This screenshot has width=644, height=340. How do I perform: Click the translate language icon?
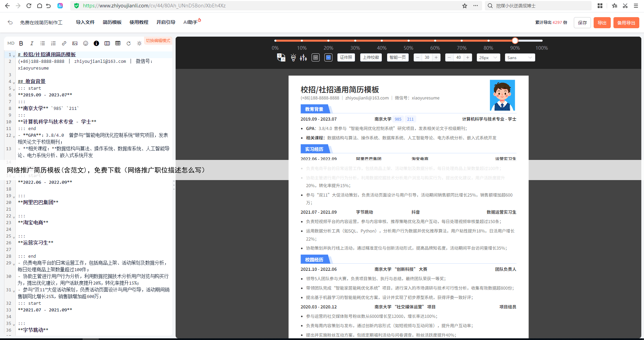click(x=281, y=57)
